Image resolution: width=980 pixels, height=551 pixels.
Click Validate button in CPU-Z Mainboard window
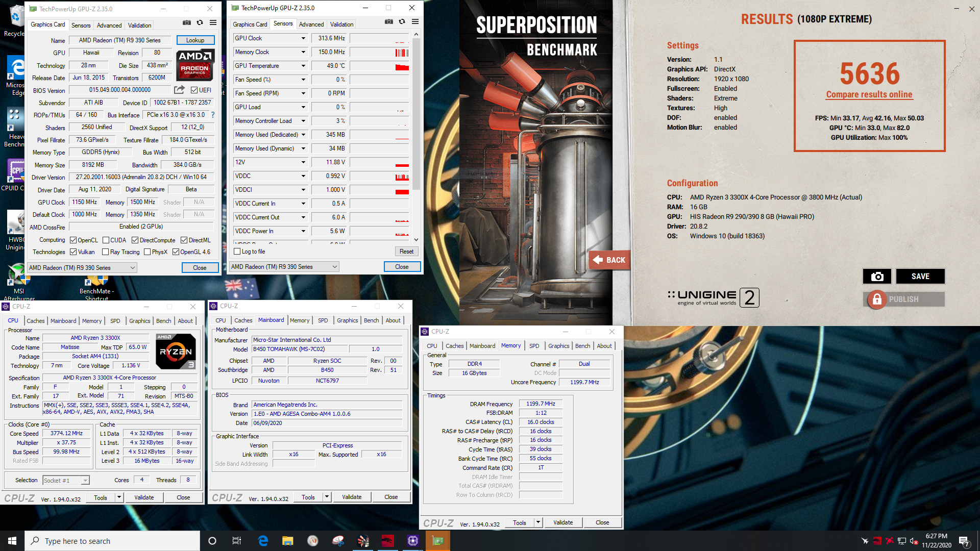(352, 497)
